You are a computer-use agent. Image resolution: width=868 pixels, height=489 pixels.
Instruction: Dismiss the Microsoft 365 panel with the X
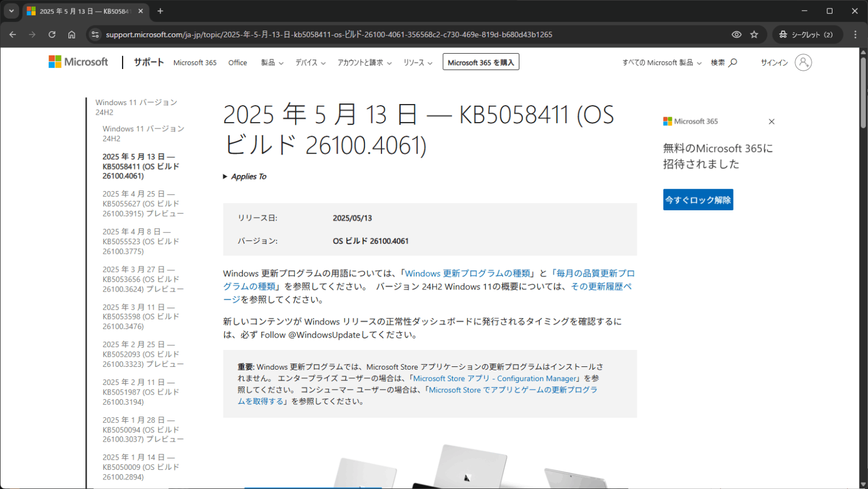pyautogui.click(x=771, y=121)
